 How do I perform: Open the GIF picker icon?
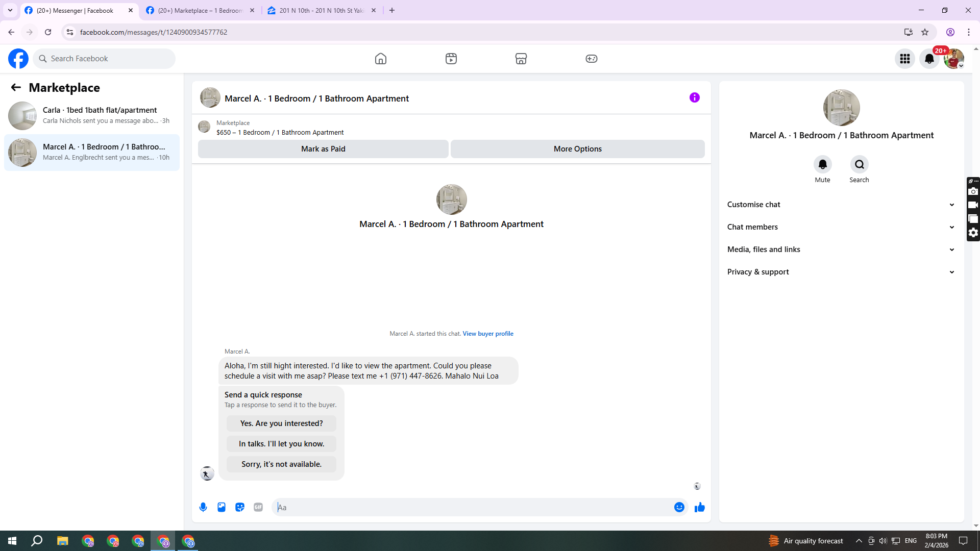258,507
